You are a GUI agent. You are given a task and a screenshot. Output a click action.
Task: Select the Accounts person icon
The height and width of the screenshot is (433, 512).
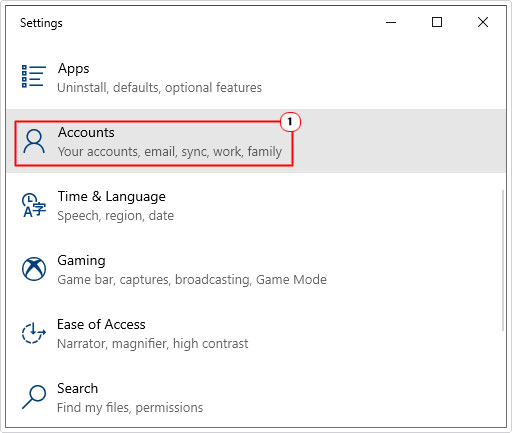[34, 142]
